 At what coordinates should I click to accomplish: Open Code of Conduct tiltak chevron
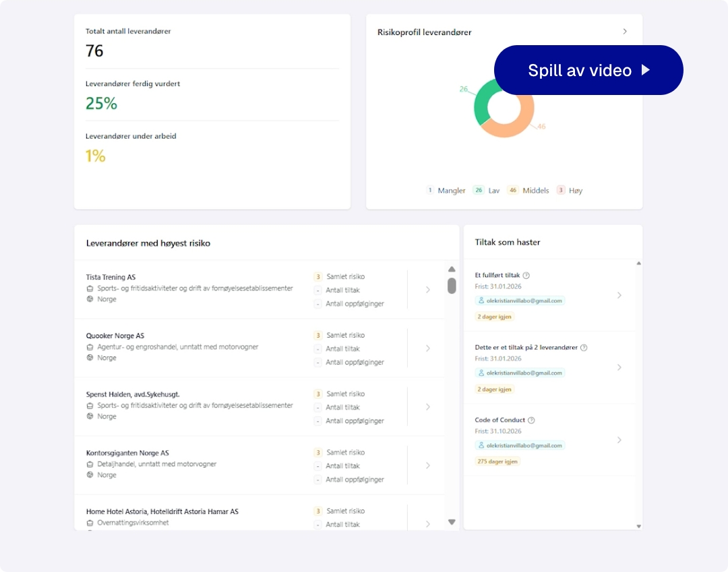click(x=619, y=440)
